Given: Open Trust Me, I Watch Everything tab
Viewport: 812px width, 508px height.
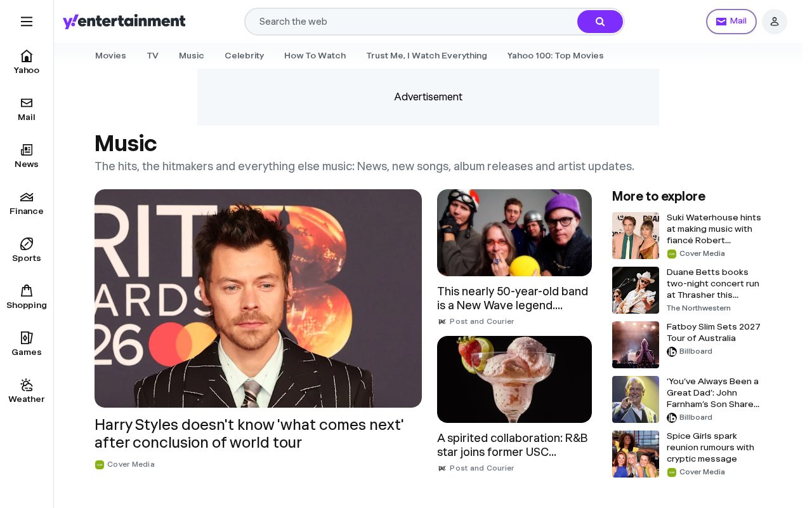Looking at the screenshot, I should [426, 56].
